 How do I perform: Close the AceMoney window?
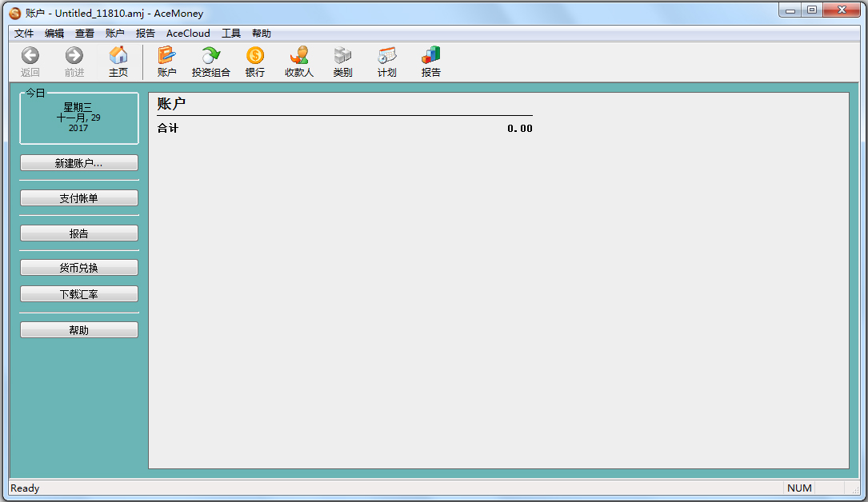(x=842, y=10)
